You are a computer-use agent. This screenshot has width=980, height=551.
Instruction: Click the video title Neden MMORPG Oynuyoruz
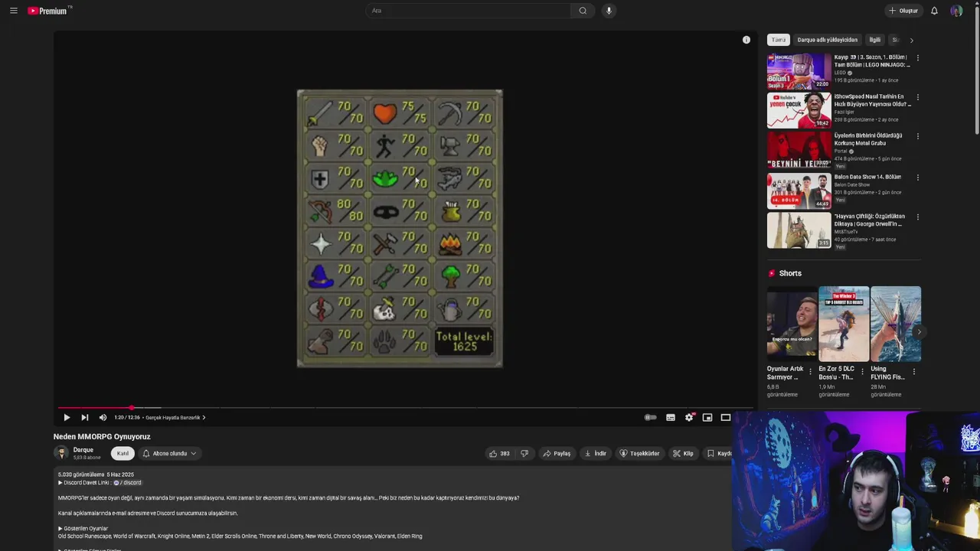pyautogui.click(x=102, y=437)
